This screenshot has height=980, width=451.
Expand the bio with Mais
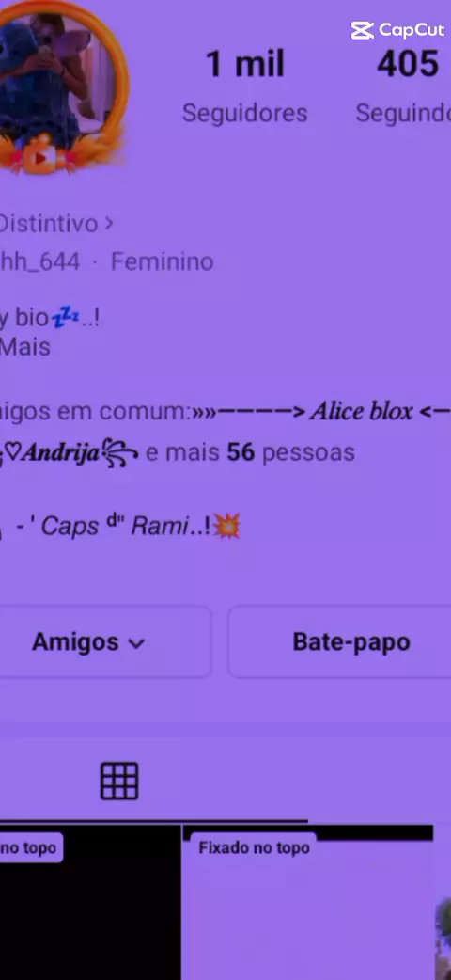coord(25,347)
